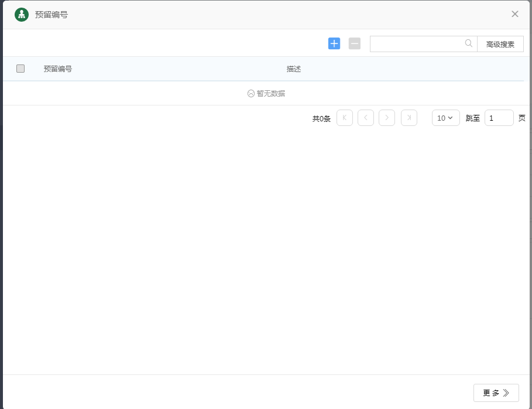Close the 预留编号 dialog
This screenshot has height=409, width=532.
coord(515,14)
